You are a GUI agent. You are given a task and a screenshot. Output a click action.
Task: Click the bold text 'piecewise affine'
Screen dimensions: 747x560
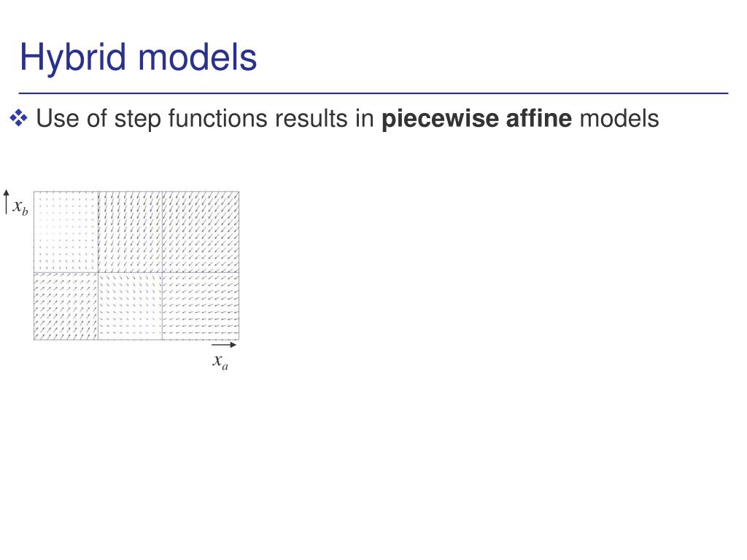(476, 119)
